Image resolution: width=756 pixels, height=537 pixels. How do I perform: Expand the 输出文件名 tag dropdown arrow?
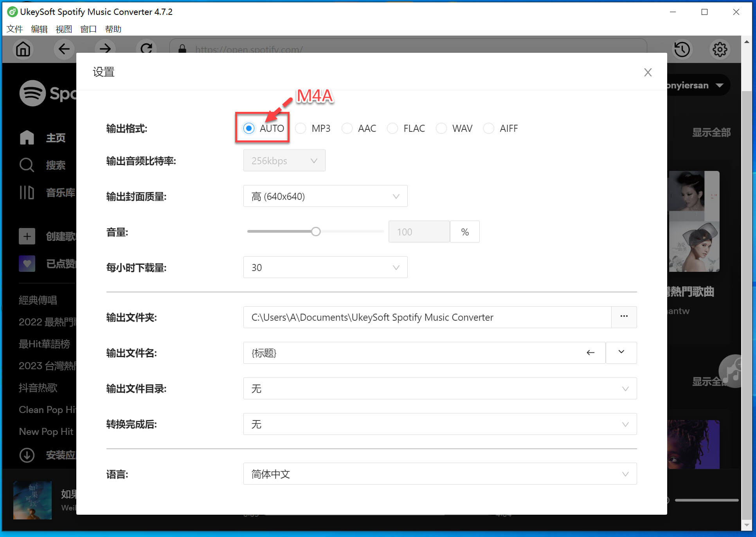621,352
